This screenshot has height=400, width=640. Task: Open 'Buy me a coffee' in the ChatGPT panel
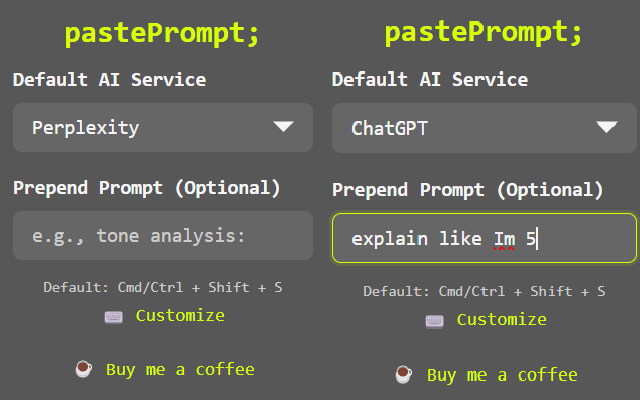(x=502, y=375)
